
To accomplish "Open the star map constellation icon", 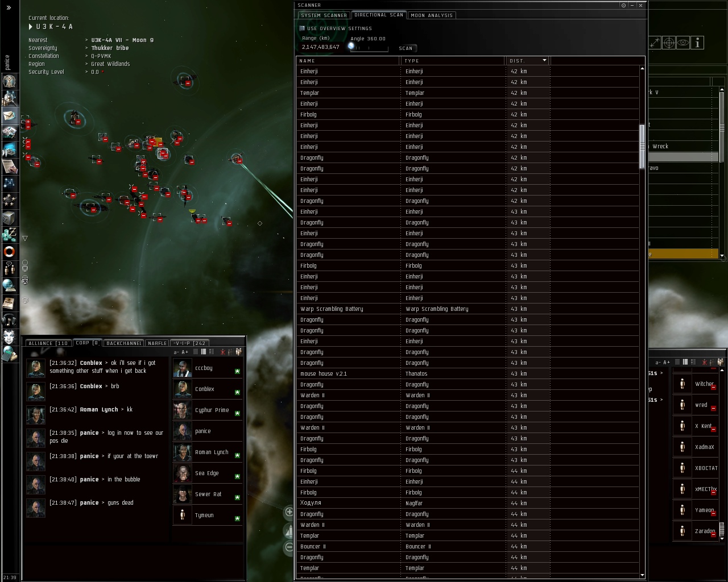I will (9, 184).
